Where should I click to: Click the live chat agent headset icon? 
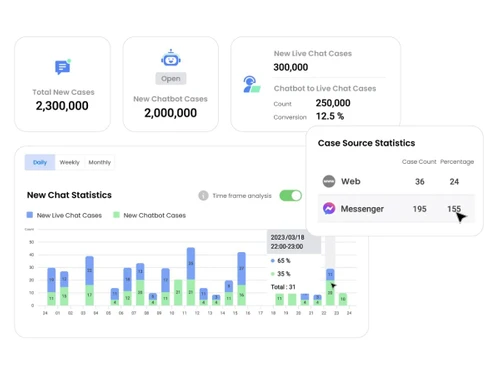(x=251, y=84)
